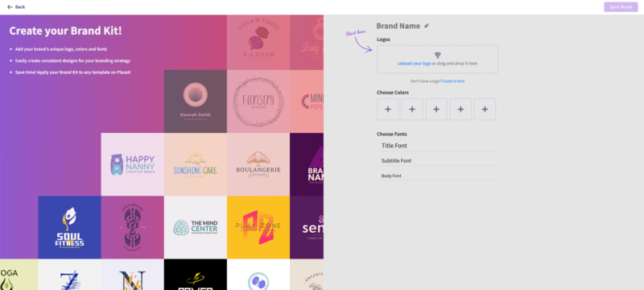Open the Body Font selector
This screenshot has width=644, height=290.
(437, 176)
